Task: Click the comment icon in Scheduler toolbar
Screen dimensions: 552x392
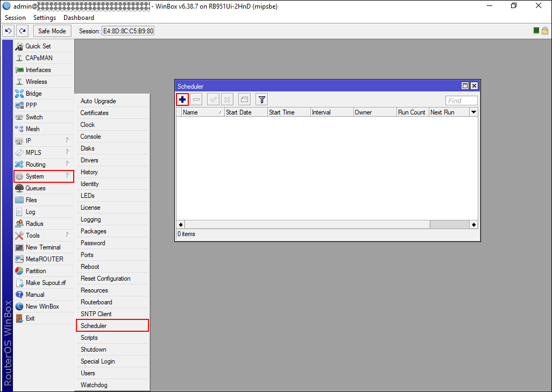Action: [244, 99]
